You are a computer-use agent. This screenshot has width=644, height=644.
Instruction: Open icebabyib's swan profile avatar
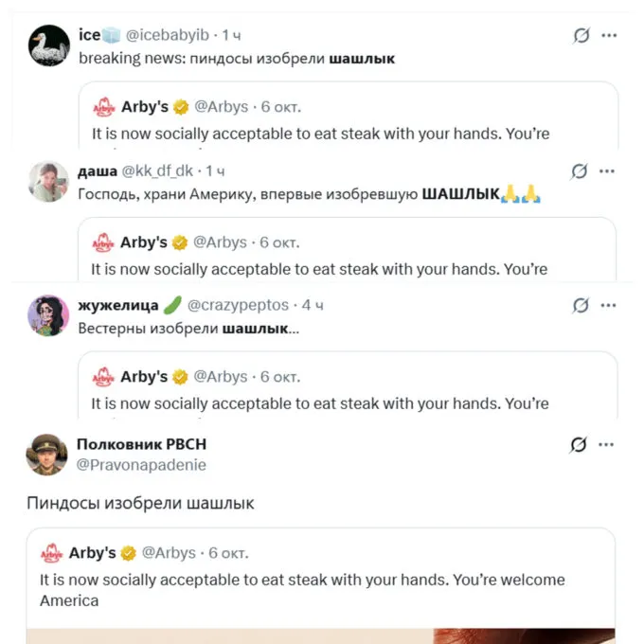click(49, 45)
